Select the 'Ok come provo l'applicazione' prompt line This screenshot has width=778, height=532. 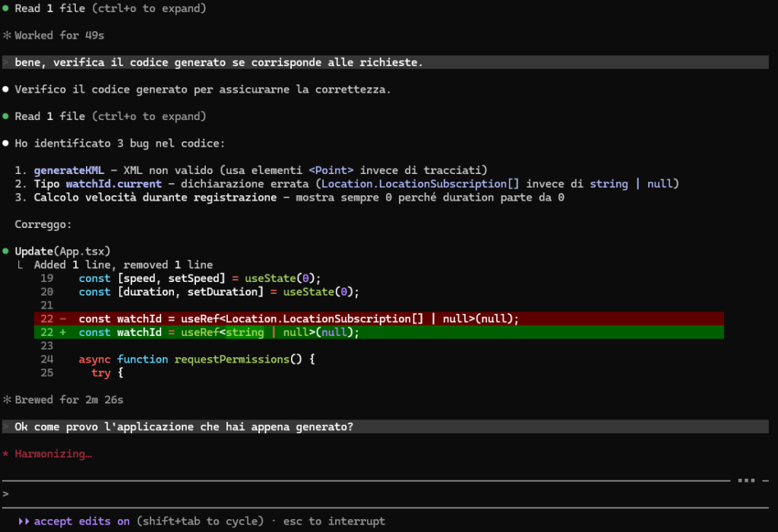[x=183, y=426]
